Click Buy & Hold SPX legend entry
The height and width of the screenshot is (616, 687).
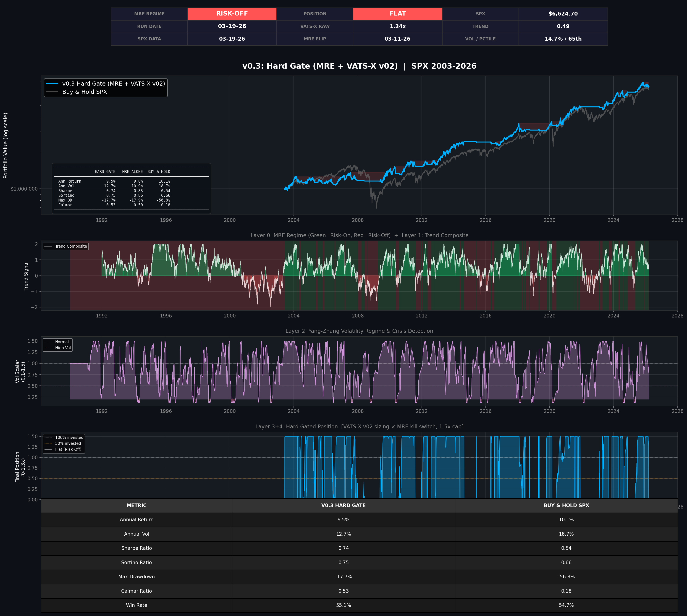(85, 92)
